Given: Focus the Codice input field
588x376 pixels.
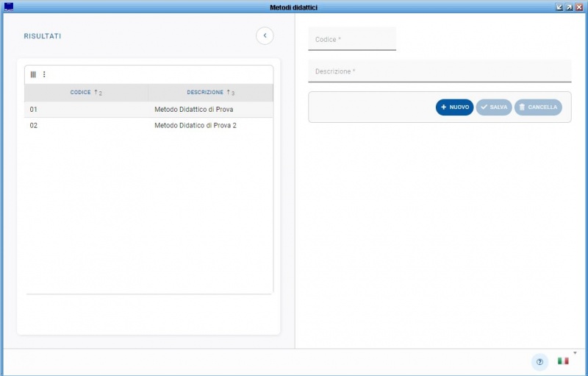Looking at the screenshot, I should coord(352,39).
